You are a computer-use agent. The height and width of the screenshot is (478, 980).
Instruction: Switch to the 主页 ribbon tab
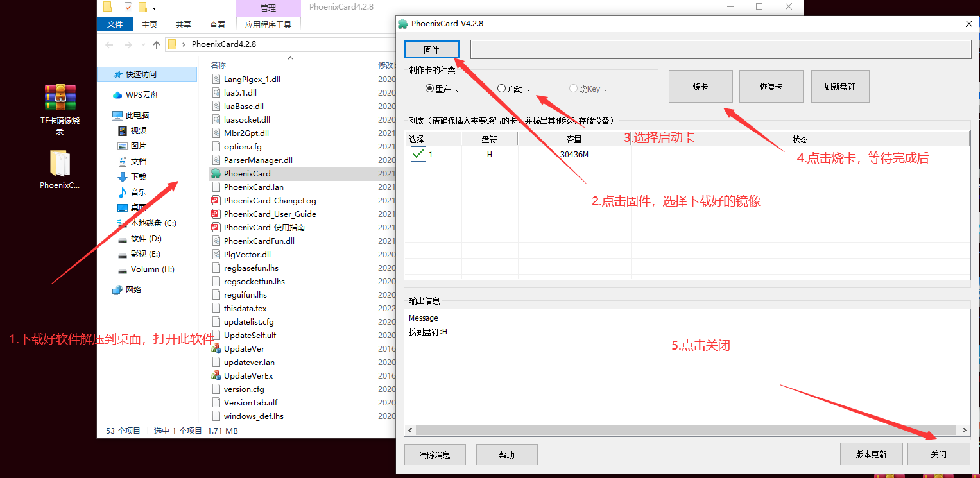pyautogui.click(x=150, y=24)
